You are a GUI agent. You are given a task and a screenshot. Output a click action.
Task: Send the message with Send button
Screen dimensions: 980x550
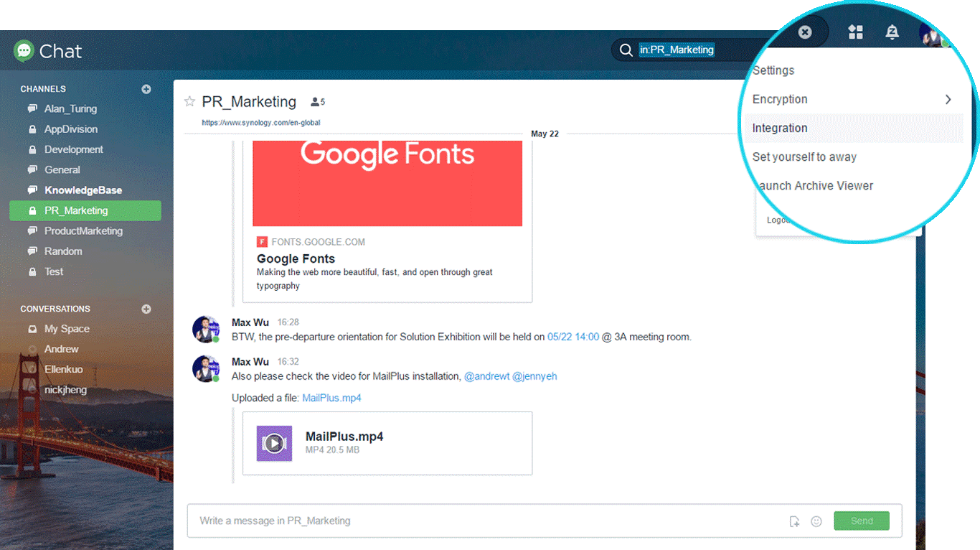pyautogui.click(x=862, y=521)
